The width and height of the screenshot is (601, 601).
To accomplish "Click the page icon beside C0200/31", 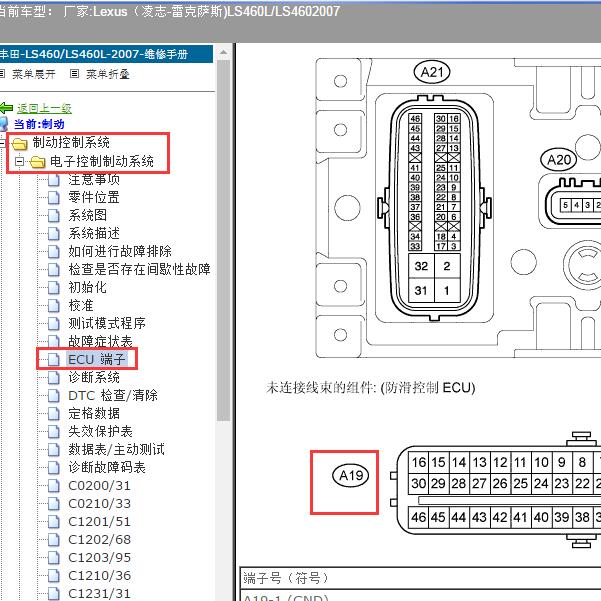I will click(54, 486).
